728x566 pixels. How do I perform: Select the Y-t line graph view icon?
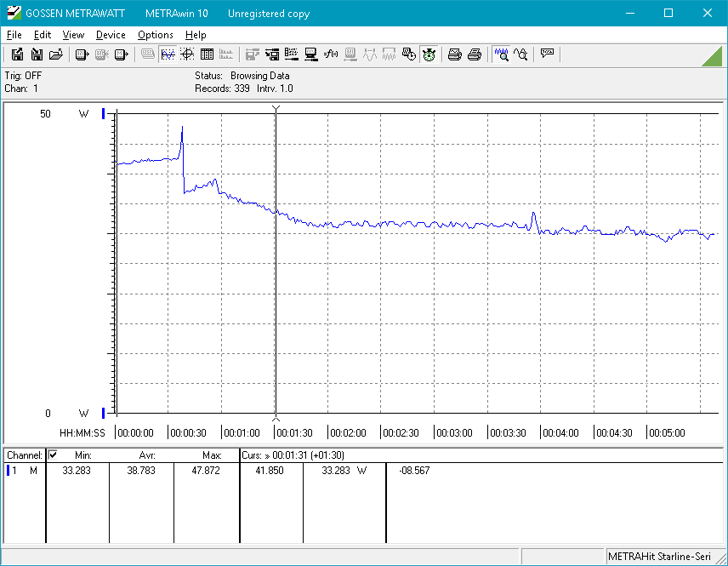pos(168,54)
